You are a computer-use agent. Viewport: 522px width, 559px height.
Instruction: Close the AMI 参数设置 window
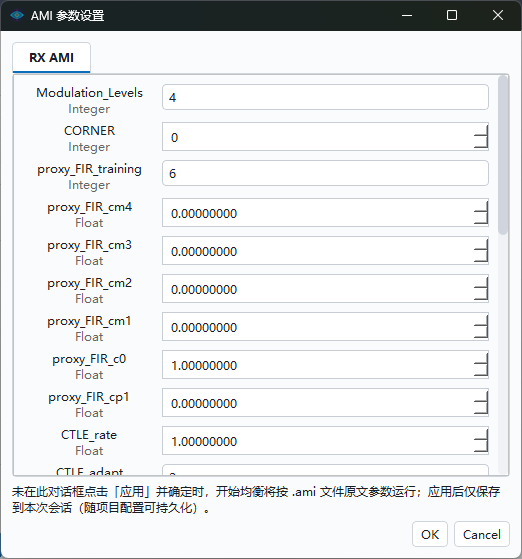point(498,15)
